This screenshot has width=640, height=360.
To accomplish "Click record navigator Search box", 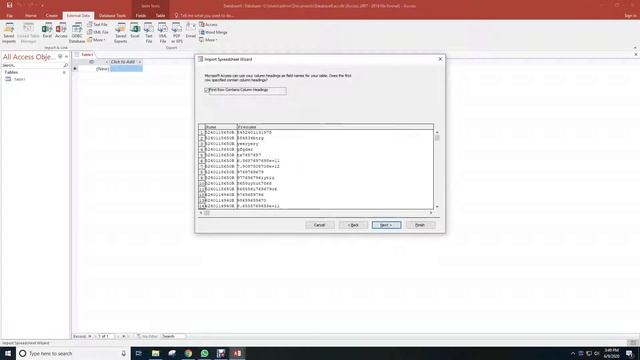I will pyautogui.click(x=173, y=336).
